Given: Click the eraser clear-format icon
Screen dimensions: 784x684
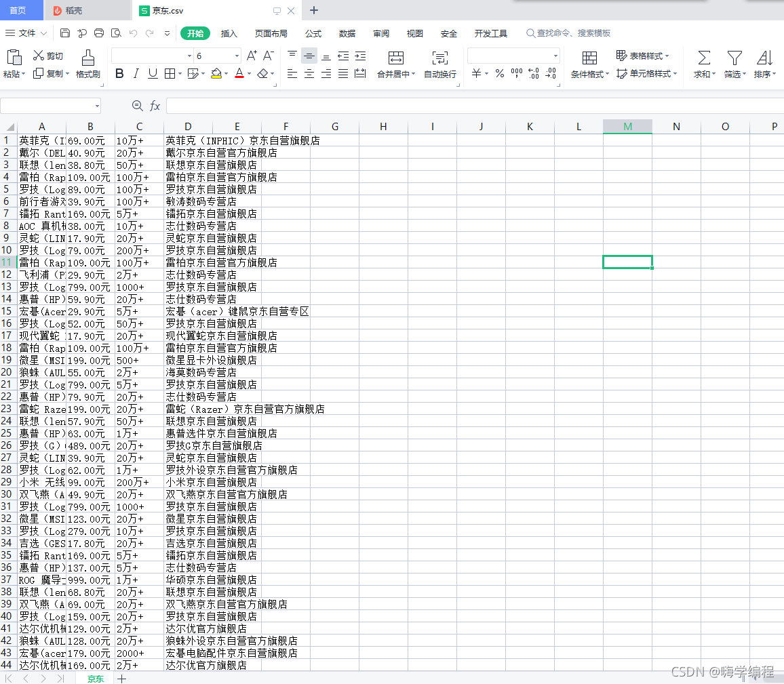Looking at the screenshot, I should click(x=262, y=74).
